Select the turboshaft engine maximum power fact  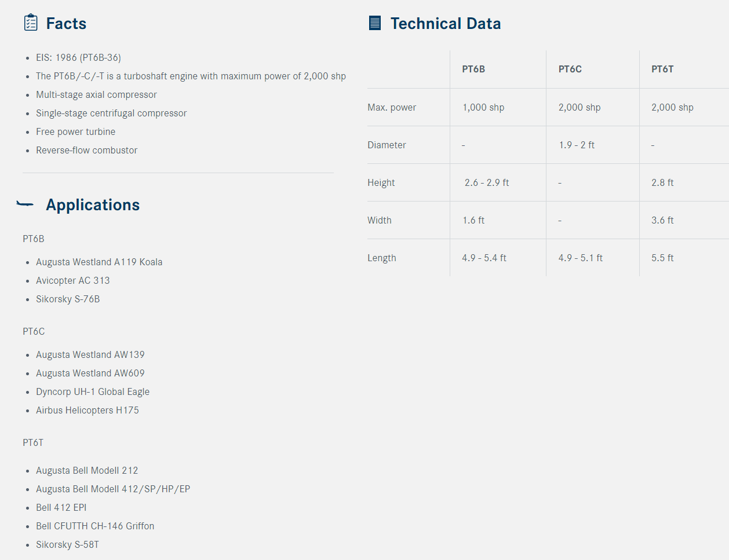point(191,76)
